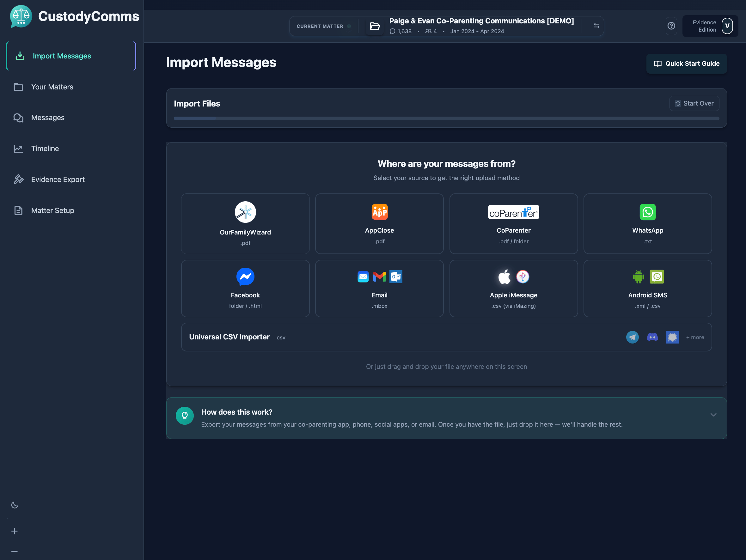Open the Evidence Edition user menu

710,26
